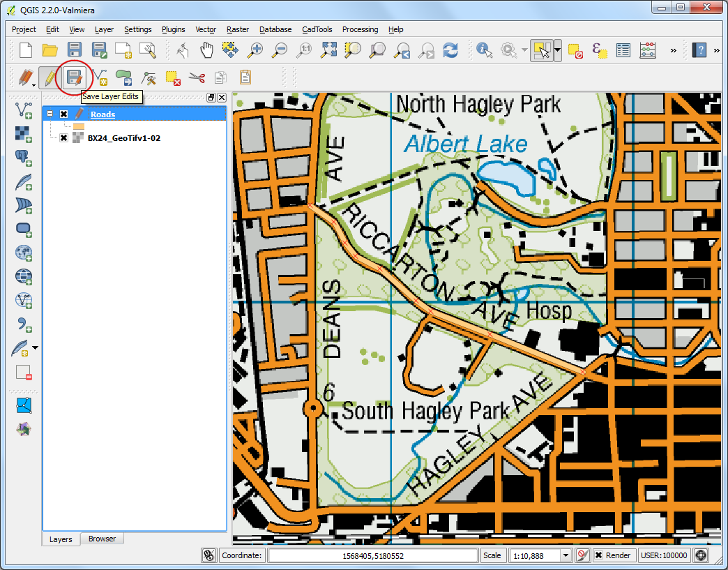Image resolution: width=728 pixels, height=570 pixels.
Task: Open the attribute table icon
Action: [x=623, y=50]
